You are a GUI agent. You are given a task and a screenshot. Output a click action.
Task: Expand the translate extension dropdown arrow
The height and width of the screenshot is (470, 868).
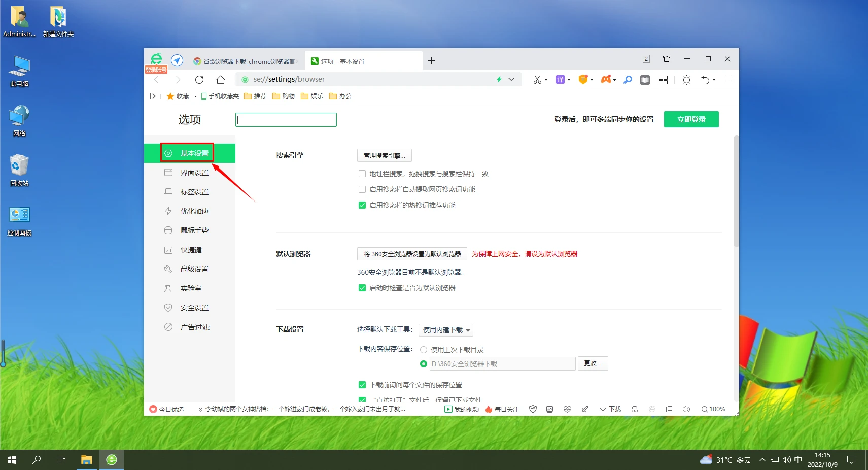(x=569, y=80)
